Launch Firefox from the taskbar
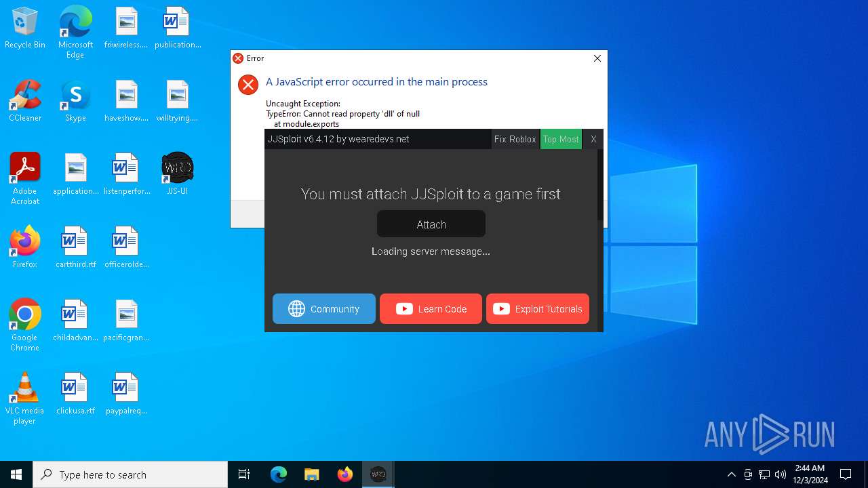Image resolution: width=868 pixels, height=488 pixels. tap(344, 474)
